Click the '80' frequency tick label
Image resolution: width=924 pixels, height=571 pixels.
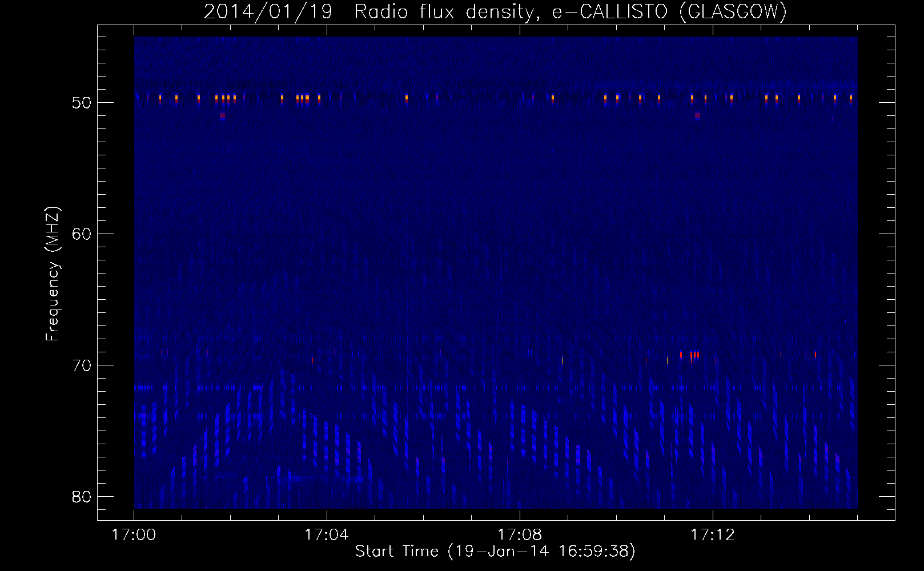point(82,497)
